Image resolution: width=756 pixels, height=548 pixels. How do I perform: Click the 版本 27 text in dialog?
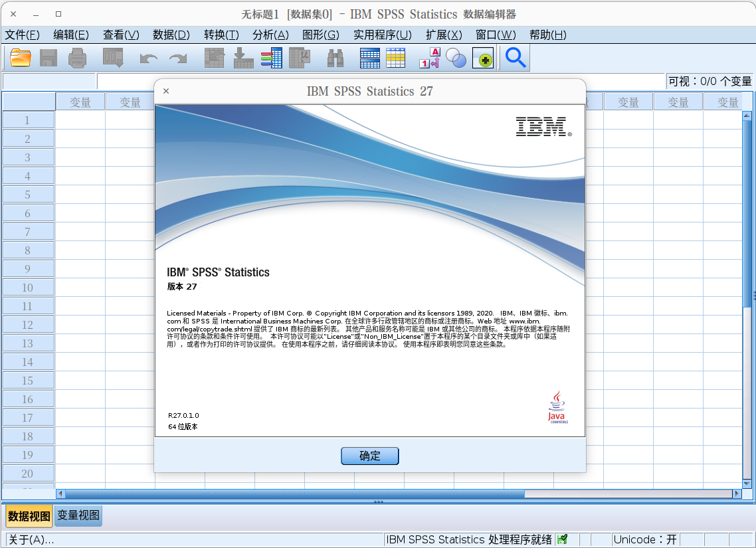point(182,286)
